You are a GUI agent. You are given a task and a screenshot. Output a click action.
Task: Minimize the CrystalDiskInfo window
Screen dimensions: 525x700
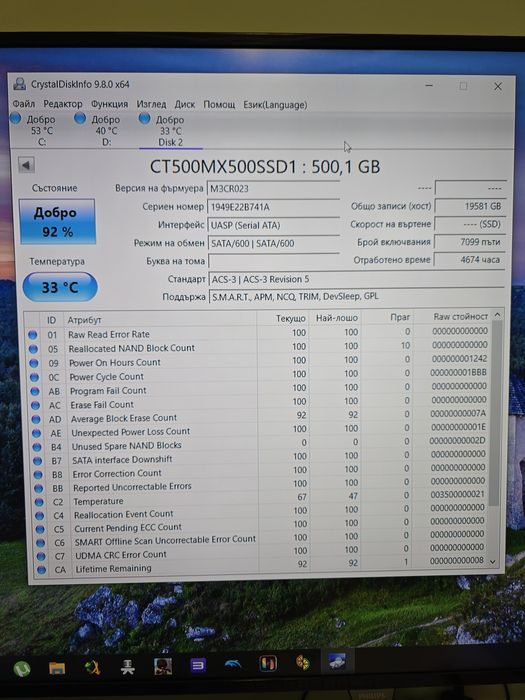point(429,85)
